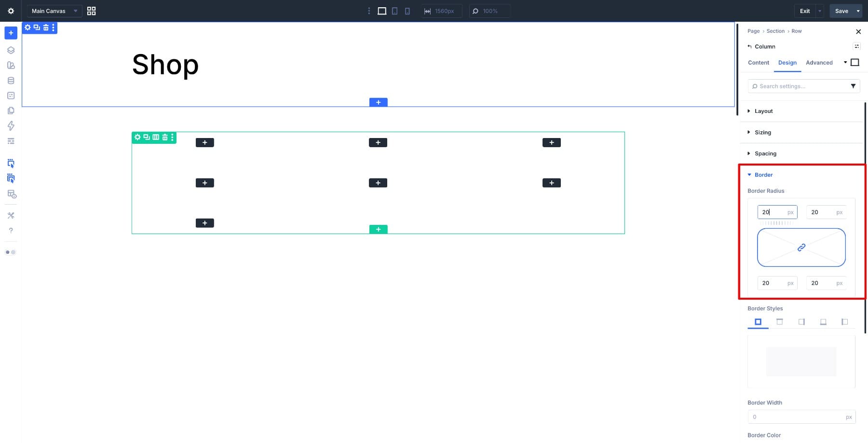
Task: Delete the green row using its trash icon
Action: tap(165, 138)
